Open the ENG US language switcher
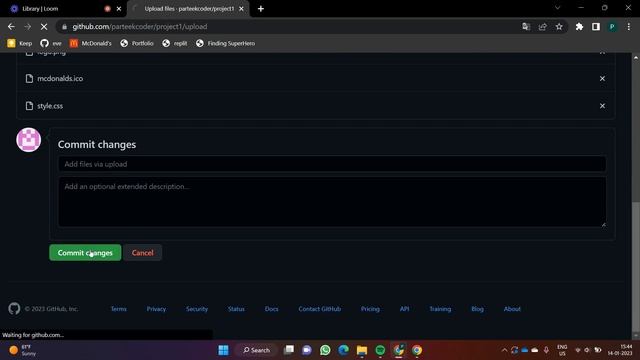 tap(562, 350)
